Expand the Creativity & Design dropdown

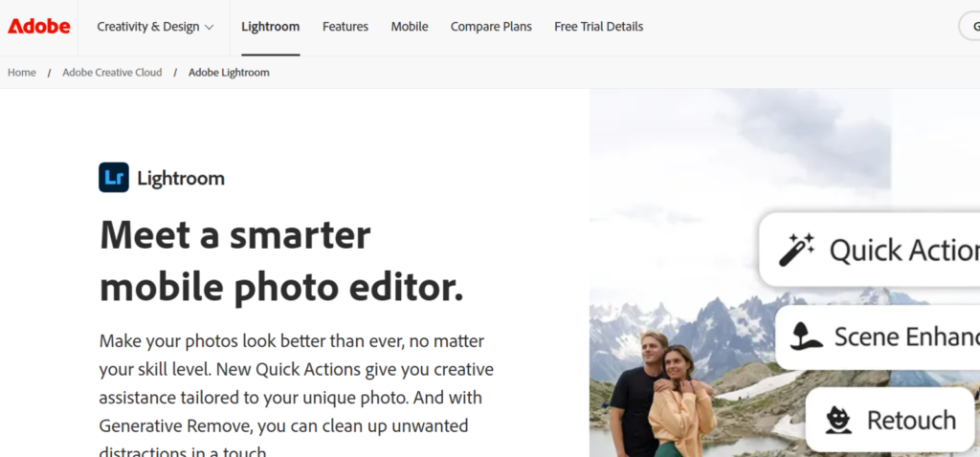pos(155,27)
